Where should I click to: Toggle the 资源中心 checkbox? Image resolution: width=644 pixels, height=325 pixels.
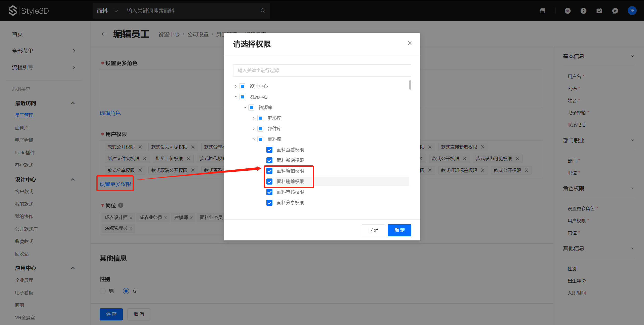[x=242, y=97]
